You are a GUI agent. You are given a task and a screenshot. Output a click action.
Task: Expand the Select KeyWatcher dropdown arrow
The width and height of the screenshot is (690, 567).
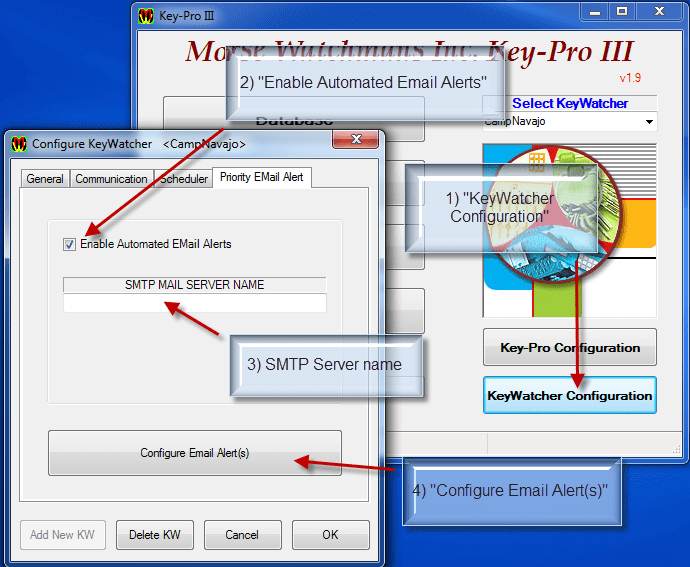click(x=649, y=122)
